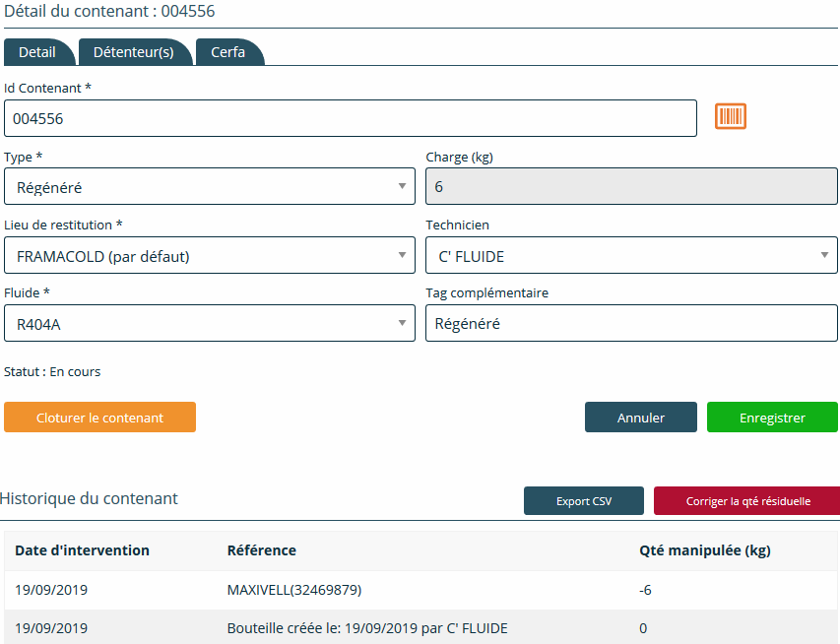The image size is (840, 644).
Task: Click the Référence column header
Action: coord(261,550)
